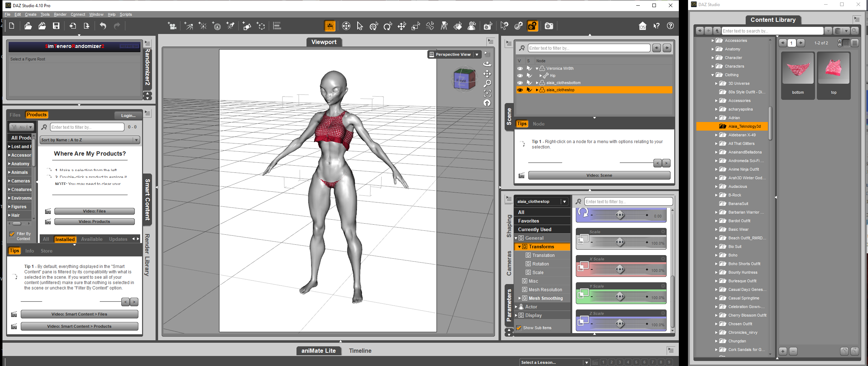Collapse the Veronica Wr8th node tree
The height and width of the screenshot is (366, 868).
tap(537, 68)
